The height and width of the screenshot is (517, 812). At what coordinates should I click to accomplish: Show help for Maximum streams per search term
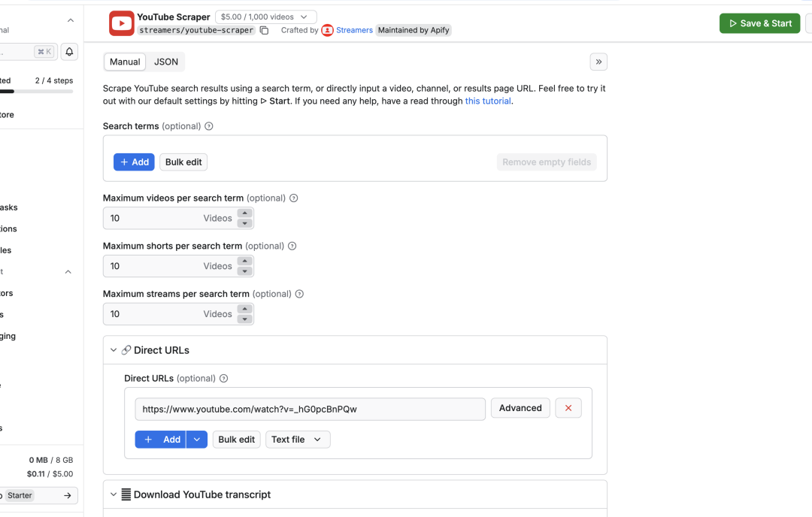pos(299,295)
